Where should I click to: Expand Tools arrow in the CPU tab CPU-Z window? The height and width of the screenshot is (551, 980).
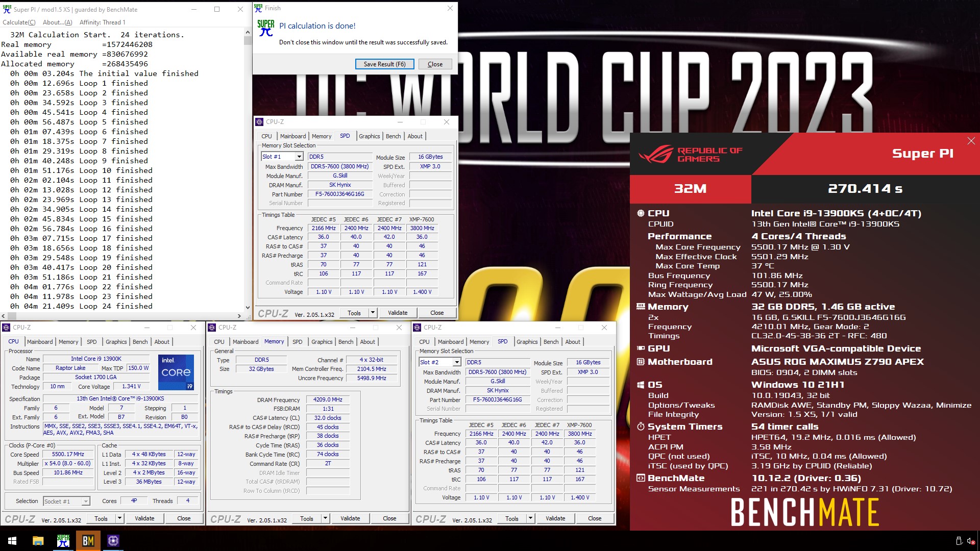[119, 518]
